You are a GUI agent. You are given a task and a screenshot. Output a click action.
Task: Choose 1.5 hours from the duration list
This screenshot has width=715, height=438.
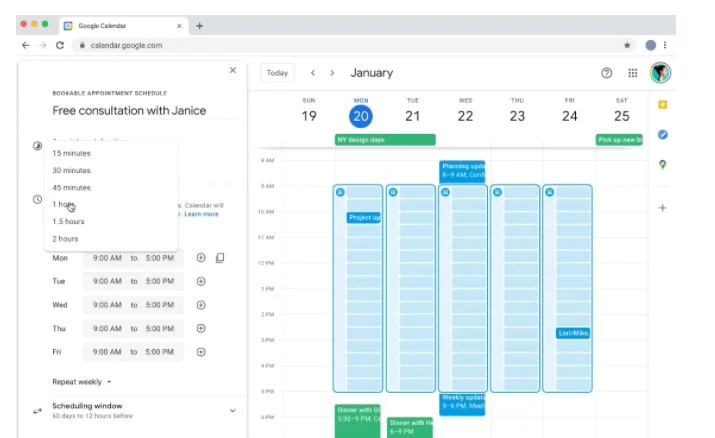(68, 222)
